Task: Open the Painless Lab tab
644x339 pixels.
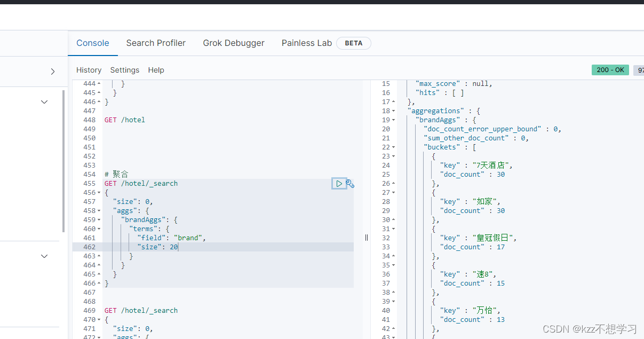Action: point(307,43)
